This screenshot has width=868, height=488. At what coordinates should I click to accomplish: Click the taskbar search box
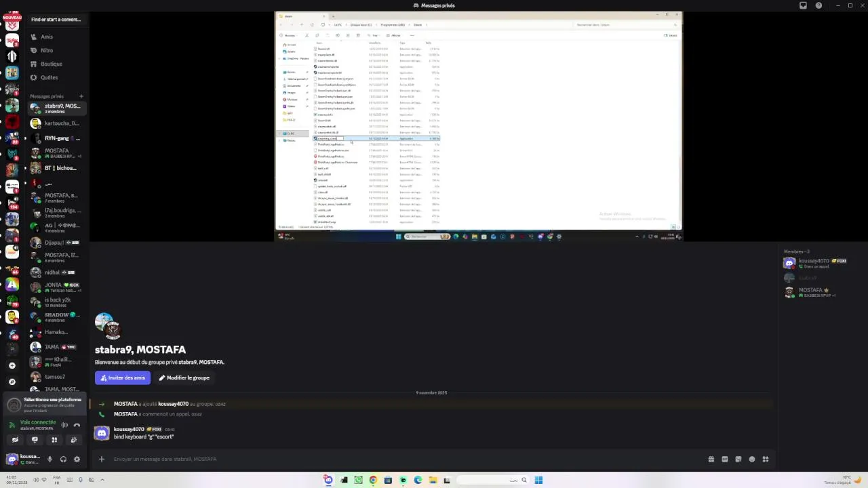494,480
